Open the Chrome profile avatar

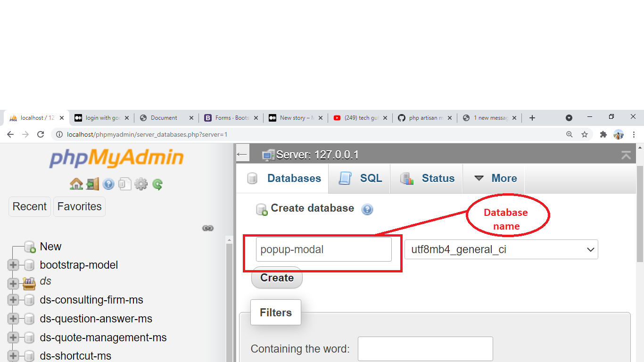(x=619, y=134)
